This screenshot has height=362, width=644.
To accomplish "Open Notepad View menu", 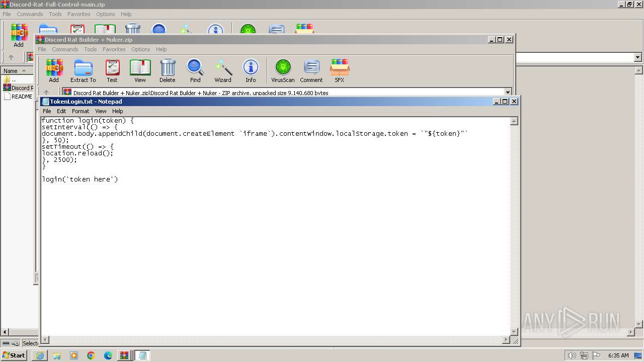I will [101, 111].
